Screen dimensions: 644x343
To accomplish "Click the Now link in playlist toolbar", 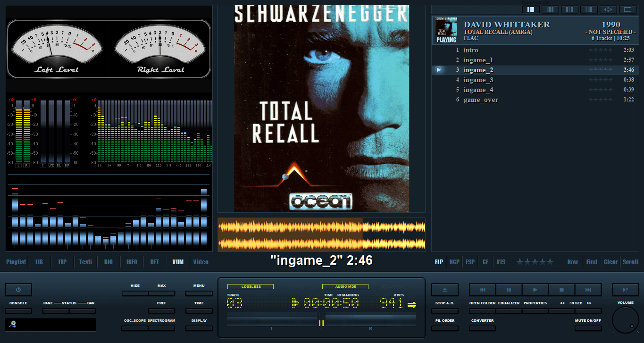I will [573, 262].
